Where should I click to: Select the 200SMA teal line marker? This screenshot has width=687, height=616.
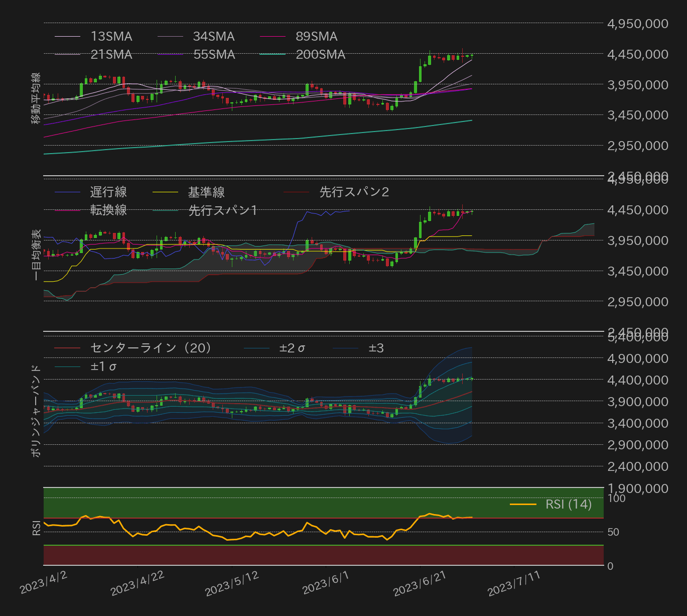click(273, 54)
